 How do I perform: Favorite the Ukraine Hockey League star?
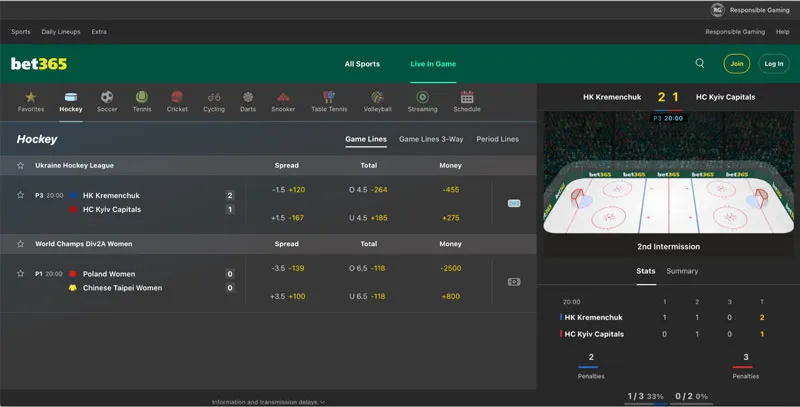pyautogui.click(x=20, y=165)
